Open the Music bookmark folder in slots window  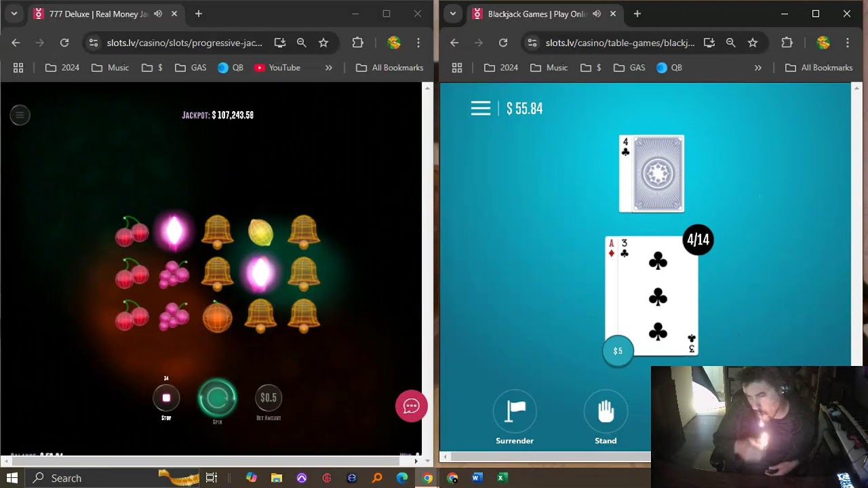(x=110, y=68)
